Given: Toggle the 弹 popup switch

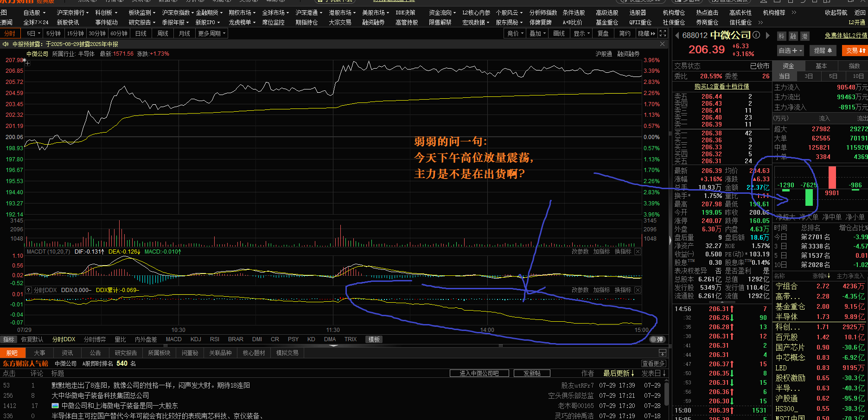Looking at the screenshot, I should click(x=657, y=339).
